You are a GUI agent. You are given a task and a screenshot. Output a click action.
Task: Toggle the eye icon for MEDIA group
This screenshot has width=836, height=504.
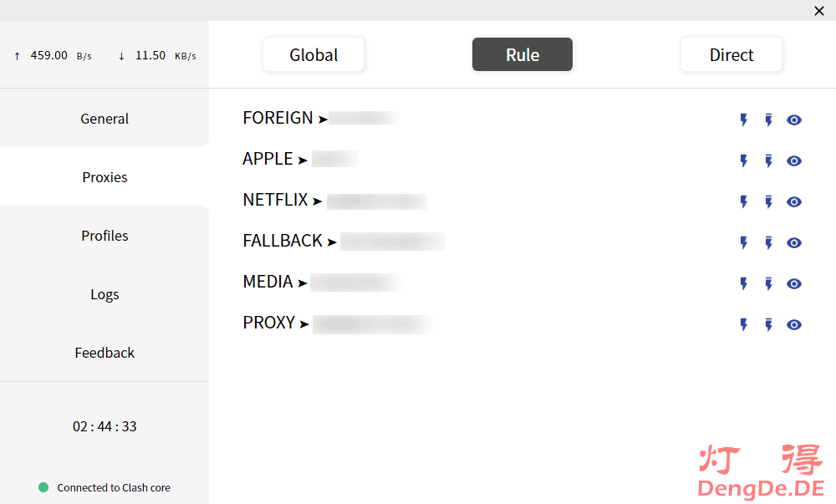click(794, 283)
